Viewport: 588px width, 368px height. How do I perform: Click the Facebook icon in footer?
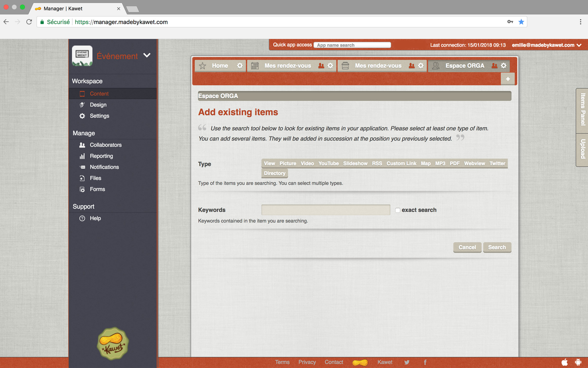point(425,362)
